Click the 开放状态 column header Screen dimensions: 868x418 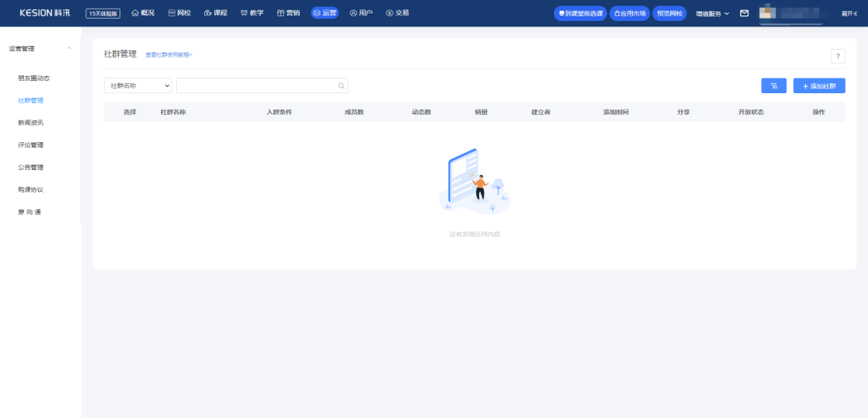(751, 112)
